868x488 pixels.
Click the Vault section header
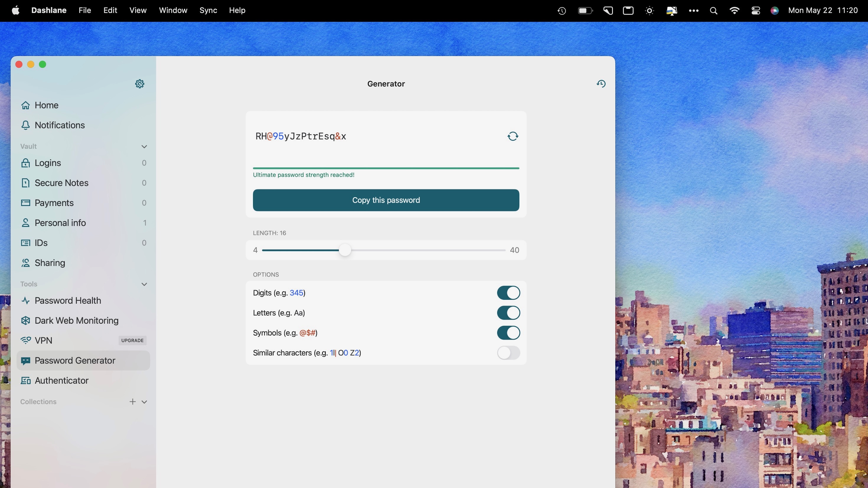click(28, 147)
